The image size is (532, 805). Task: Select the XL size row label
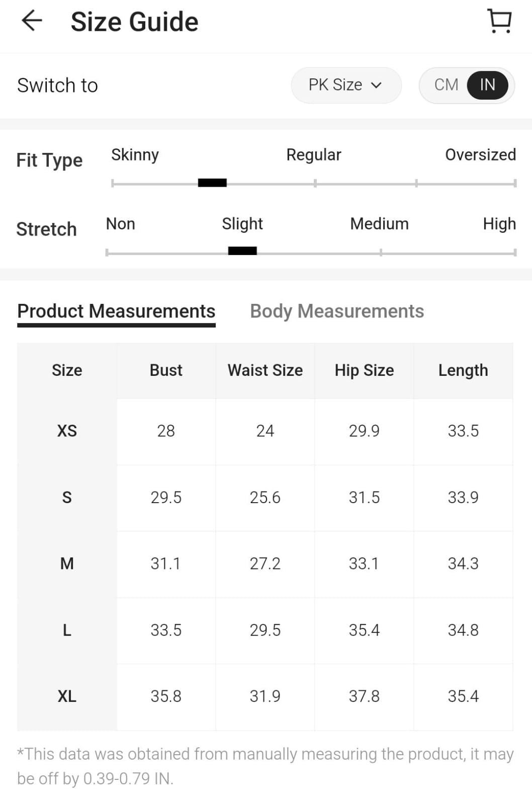click(67, 696)
